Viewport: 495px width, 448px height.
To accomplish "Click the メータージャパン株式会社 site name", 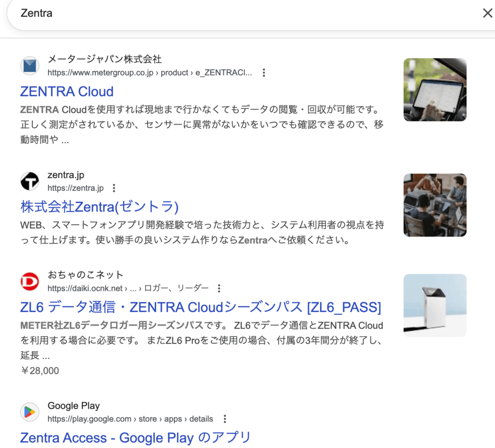I will coord(104,60).
